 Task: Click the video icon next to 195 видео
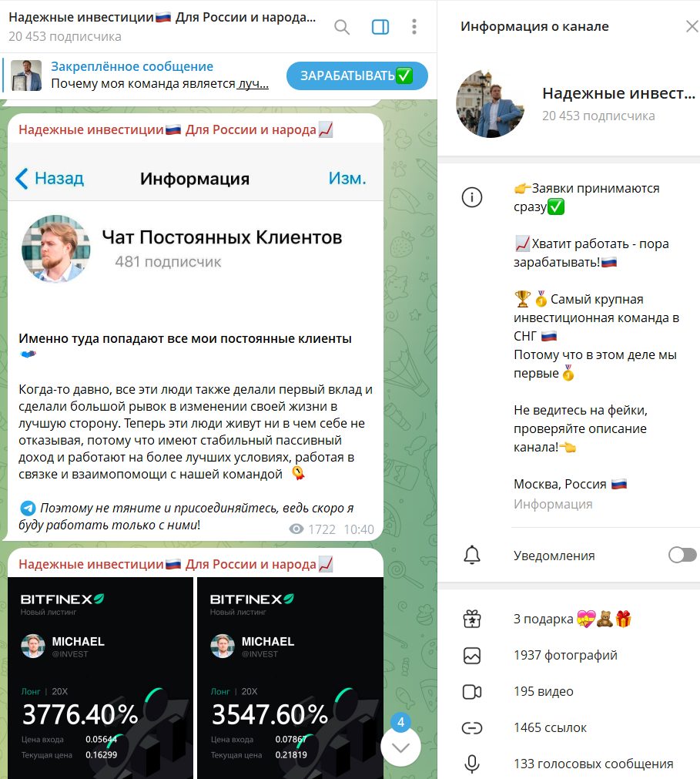[x=471, y=692]
